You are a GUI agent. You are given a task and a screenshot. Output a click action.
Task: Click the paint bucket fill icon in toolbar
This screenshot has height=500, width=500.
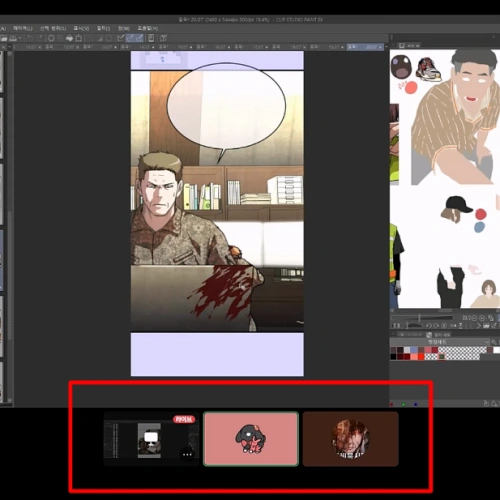69,38
